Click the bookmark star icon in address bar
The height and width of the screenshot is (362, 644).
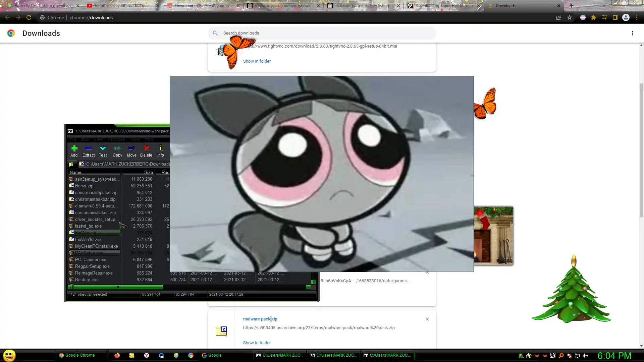[x=570, y=17]
